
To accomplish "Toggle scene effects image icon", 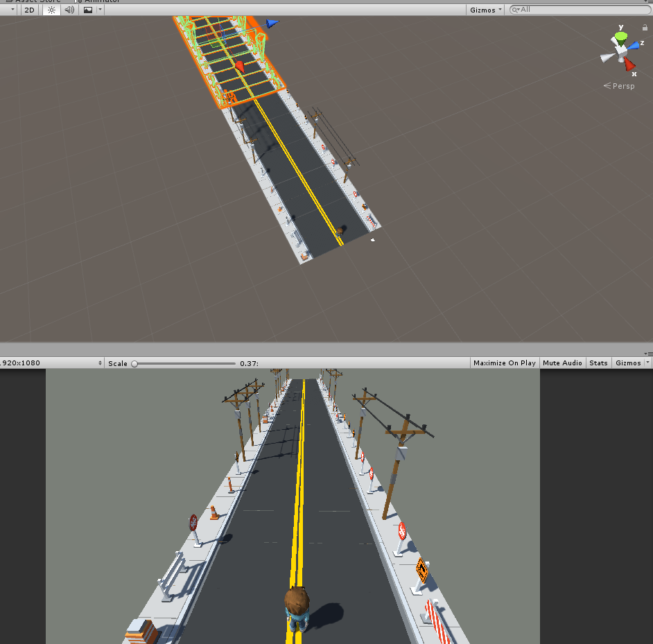I will (x=88, y=10).
